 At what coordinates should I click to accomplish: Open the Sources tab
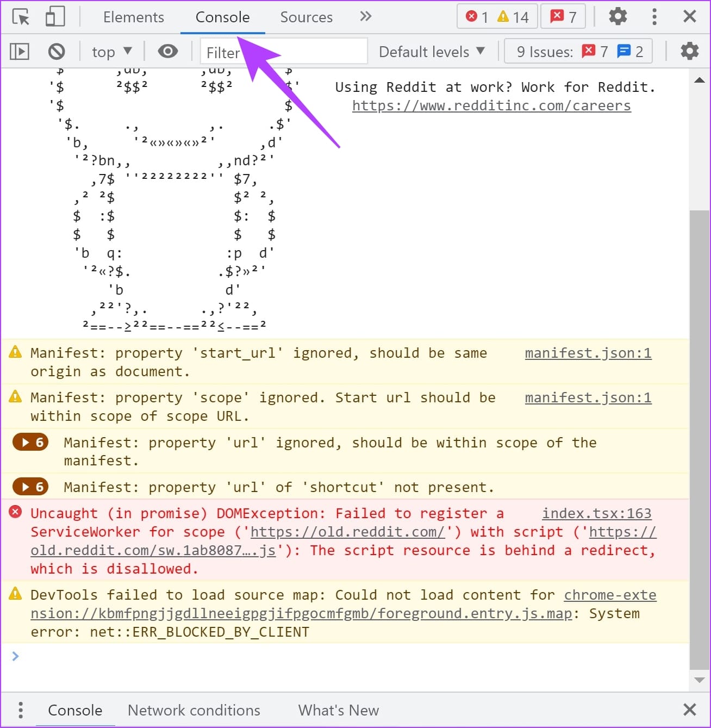(x=306, y=17)
